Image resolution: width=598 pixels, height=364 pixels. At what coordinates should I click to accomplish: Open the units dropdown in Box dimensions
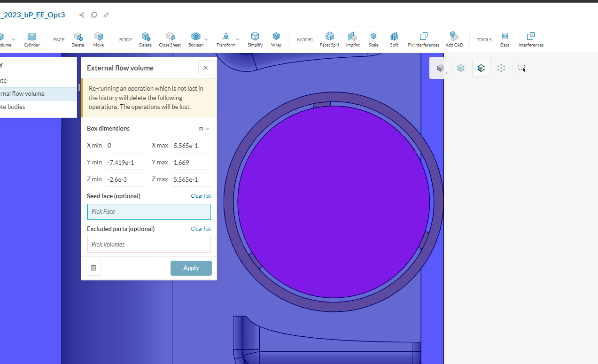[x=203, y=128]
